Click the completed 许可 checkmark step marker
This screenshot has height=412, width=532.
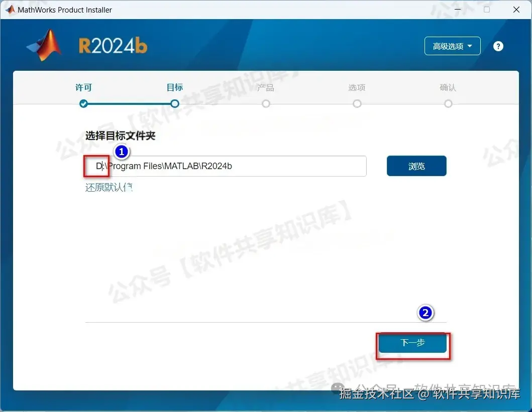(83, 104)
